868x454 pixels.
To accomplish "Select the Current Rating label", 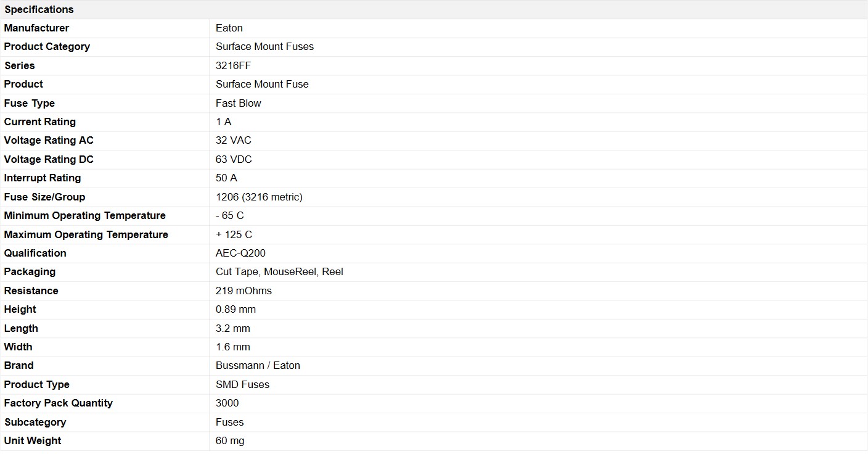I will click(x=40, y=122).
